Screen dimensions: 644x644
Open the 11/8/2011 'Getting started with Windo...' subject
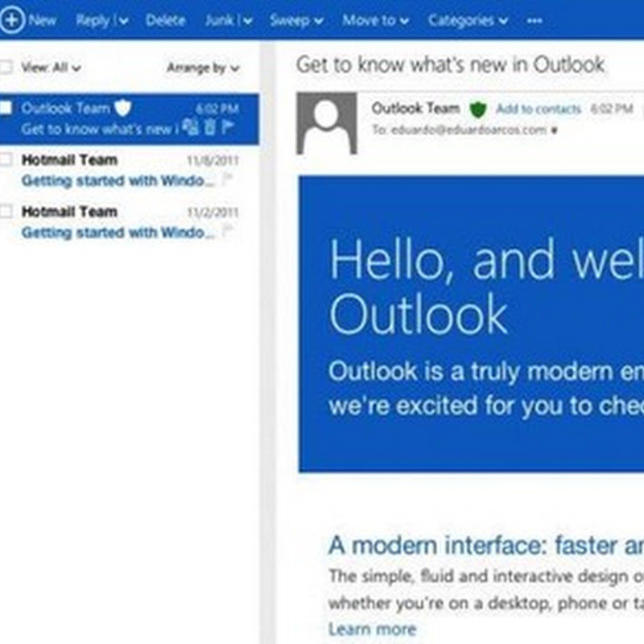(x=118, y=180)
